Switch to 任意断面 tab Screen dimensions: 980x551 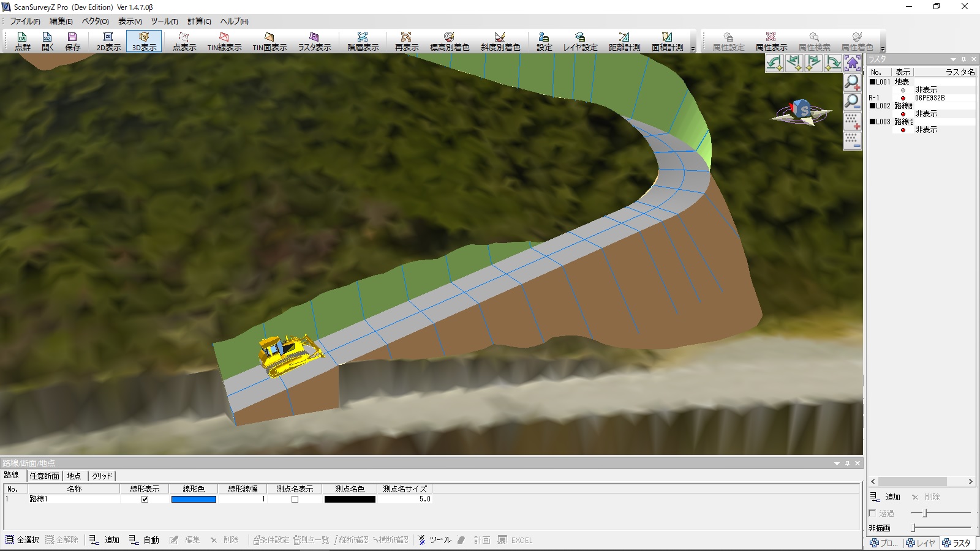45,476
